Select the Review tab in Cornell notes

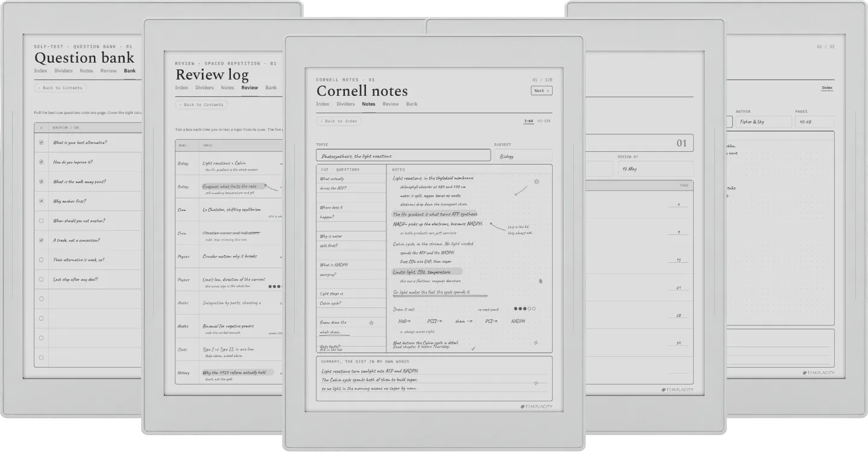coord(391,104)
